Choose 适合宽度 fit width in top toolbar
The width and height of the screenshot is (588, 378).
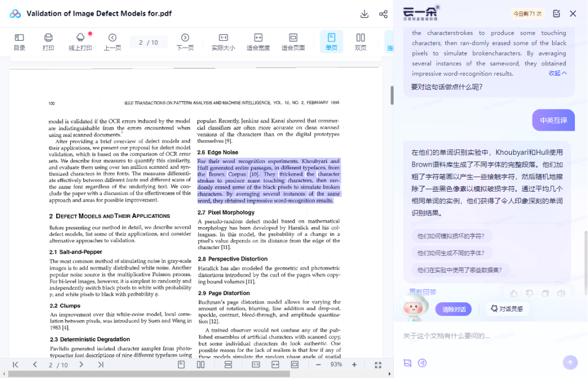coord(259,41)
